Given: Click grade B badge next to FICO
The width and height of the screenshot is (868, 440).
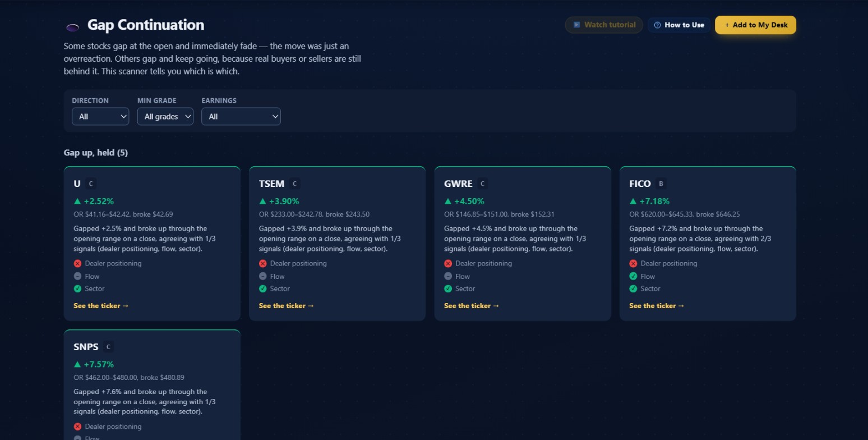Looking at the screenshot, I should [661, 184].
